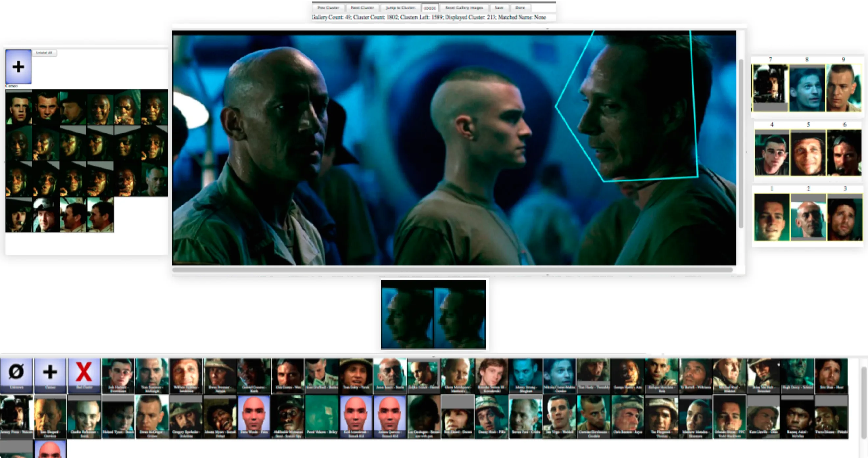Click left cluster face thumbnail below main image

pyautogui.click(x=407, y=314)
